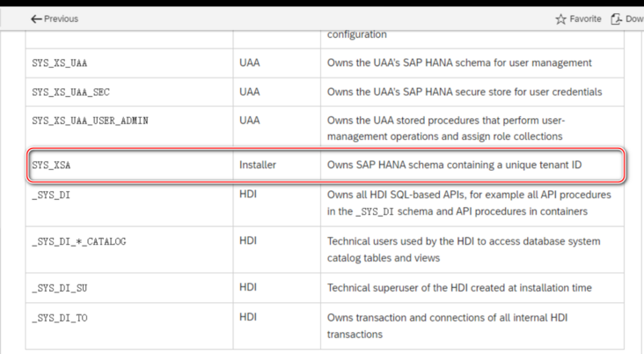Click the highlighted Installer component cell
644x354 pixels.
click(x=258, y=166)
